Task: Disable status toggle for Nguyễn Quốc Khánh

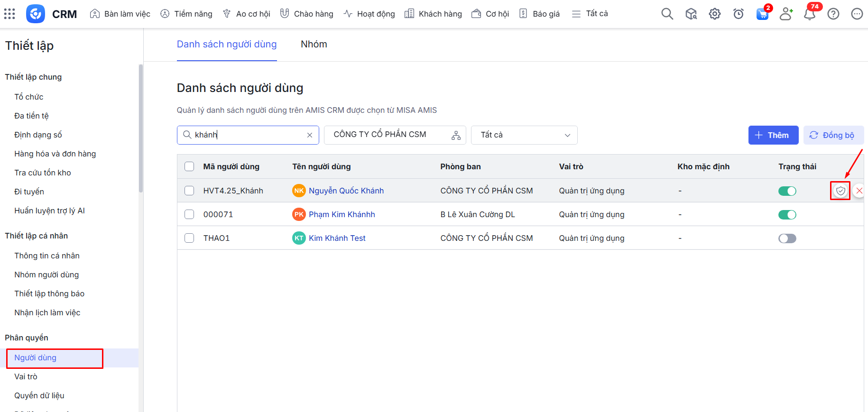Action: coord(787,191)
